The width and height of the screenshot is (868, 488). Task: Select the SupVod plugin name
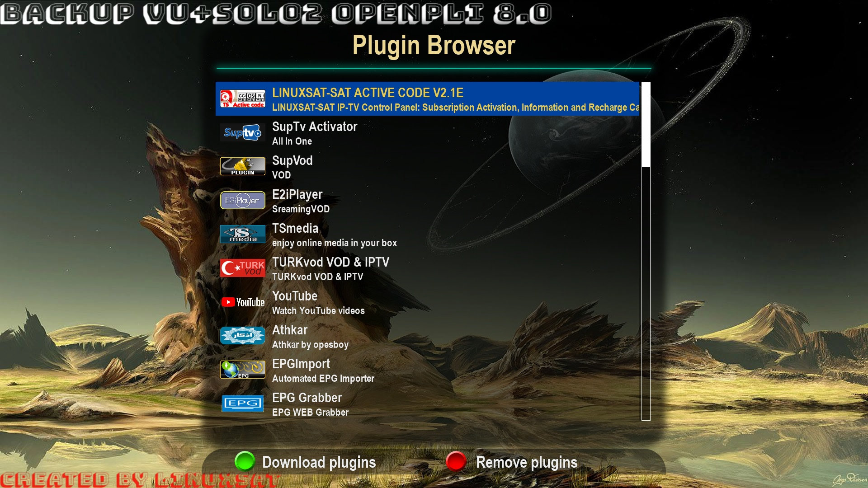(x=292, y=160)
